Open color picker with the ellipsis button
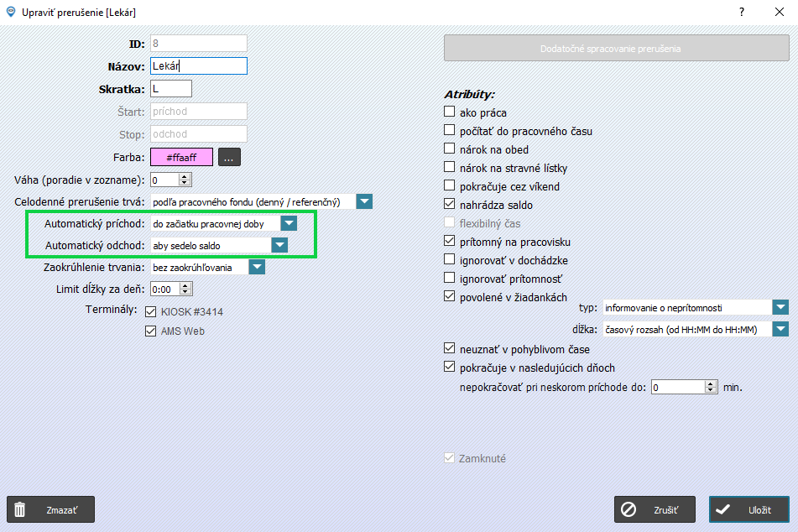 (x=229, y=157)
